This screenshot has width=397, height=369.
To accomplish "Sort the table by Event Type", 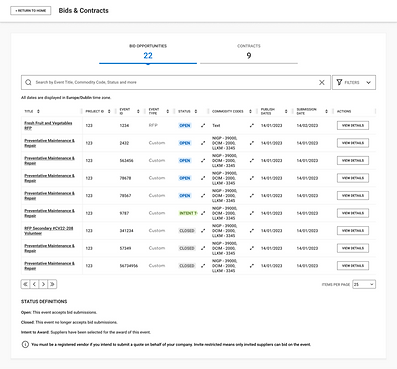I will point(168,111).
